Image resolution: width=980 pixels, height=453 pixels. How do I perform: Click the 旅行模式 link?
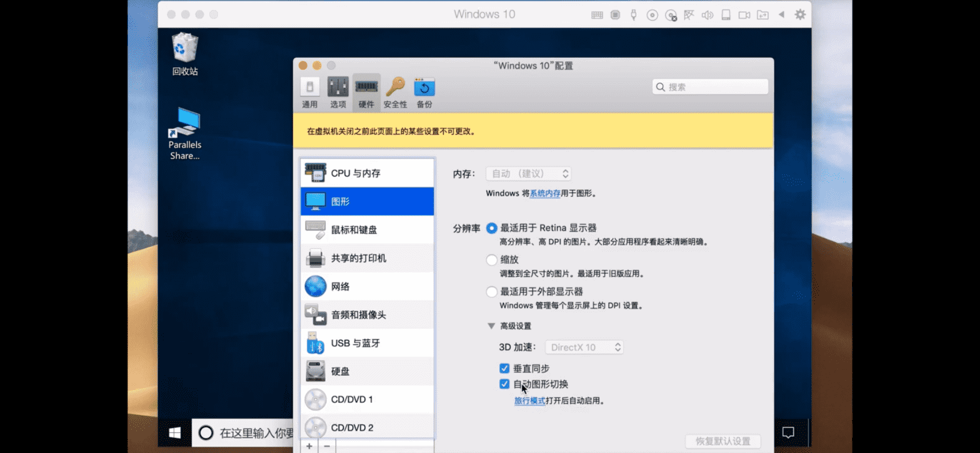click(529, 401)
